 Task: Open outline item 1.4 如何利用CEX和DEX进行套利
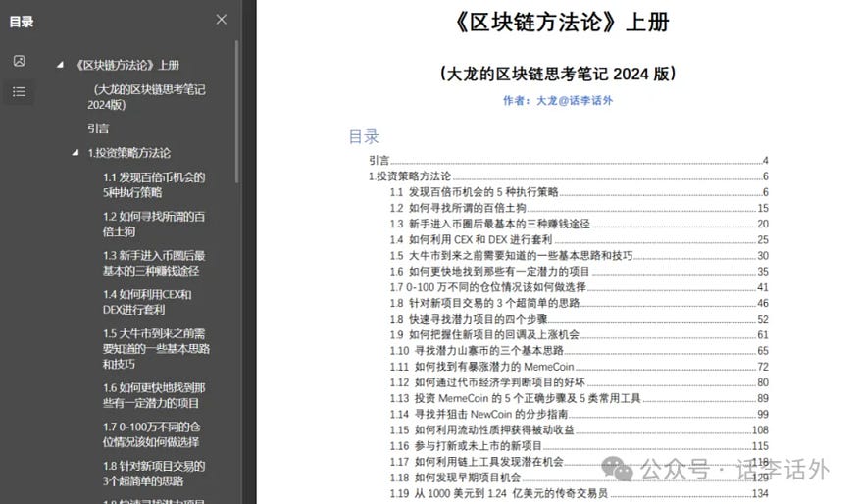coord(147,302)
